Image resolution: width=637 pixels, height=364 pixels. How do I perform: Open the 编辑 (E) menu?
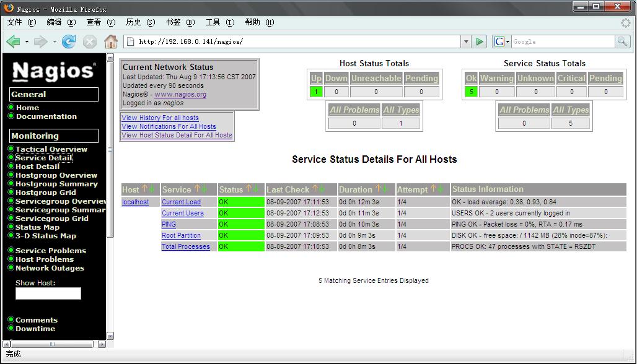click(x=61, y=22)
